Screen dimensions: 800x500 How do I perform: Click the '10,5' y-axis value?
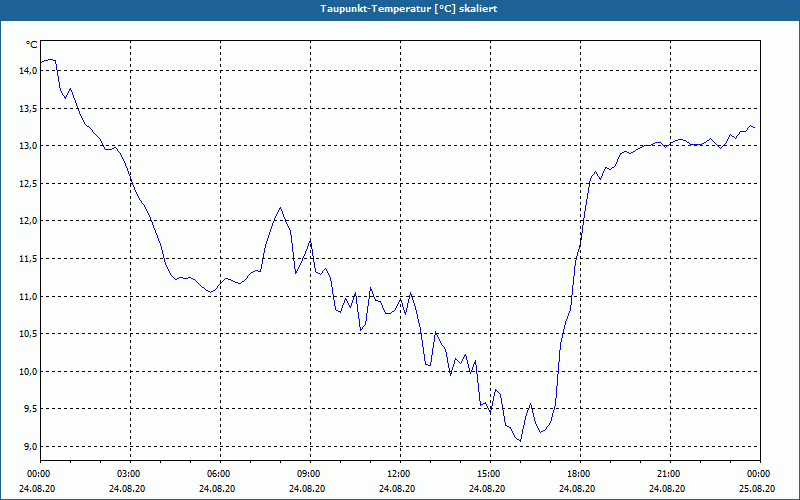coord(28,334)
